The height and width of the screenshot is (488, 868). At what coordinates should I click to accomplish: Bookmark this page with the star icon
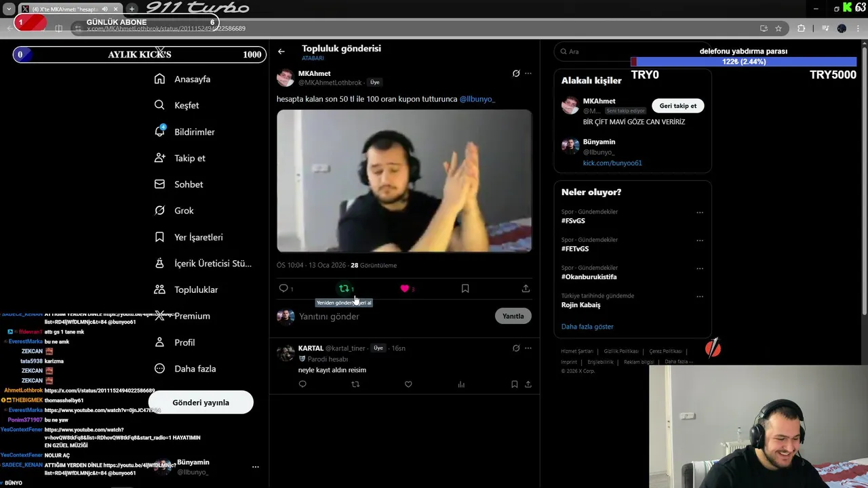coord(778,28)
